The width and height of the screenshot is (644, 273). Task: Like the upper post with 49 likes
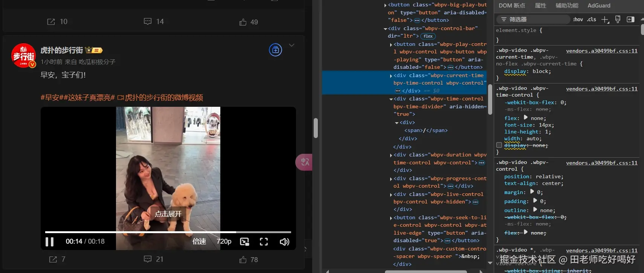coord(249,22)
